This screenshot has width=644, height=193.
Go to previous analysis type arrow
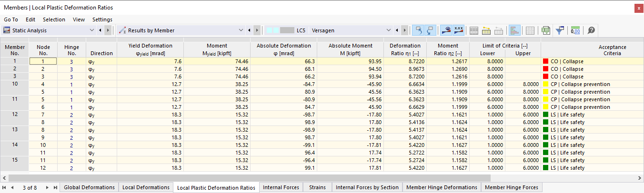pyautogui.click(x=100, y=30)
